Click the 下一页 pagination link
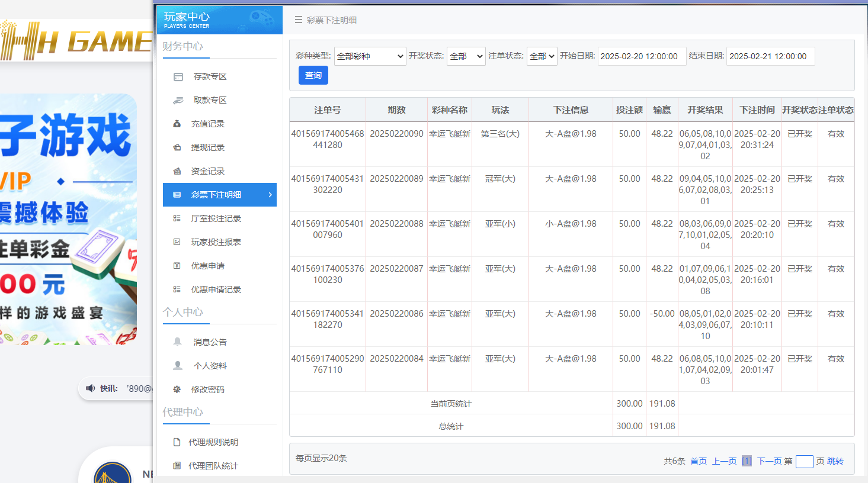The width and height of the screenshot is (868, 483). click(x=771, y=461)
